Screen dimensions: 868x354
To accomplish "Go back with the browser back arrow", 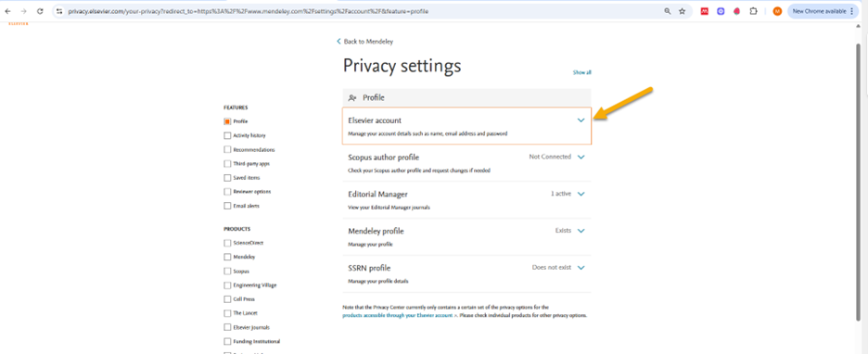I will click(x=7, y=11).
